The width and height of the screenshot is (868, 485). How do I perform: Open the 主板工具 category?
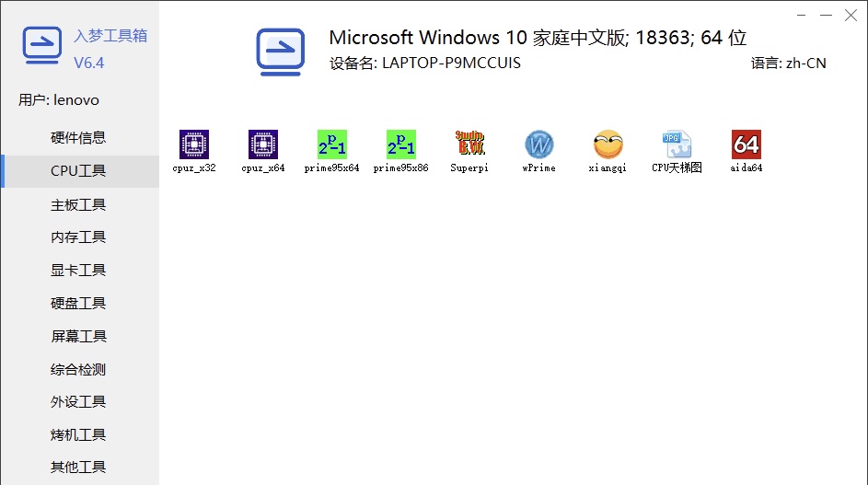[78, 204]
